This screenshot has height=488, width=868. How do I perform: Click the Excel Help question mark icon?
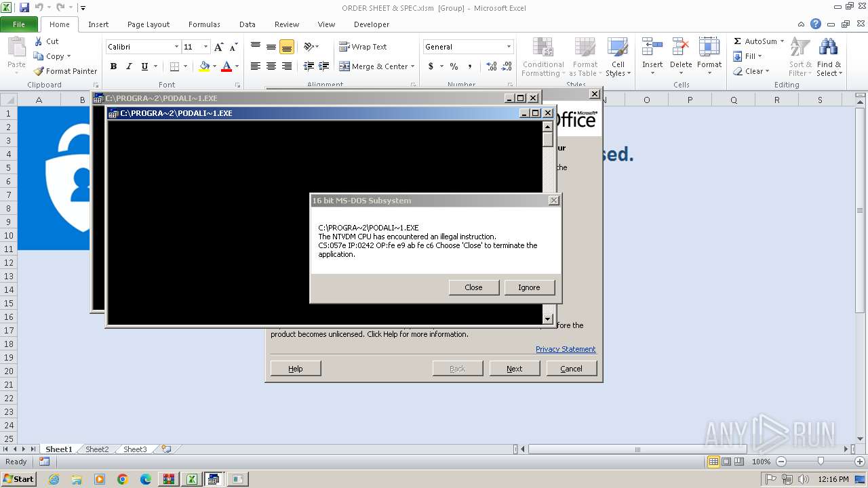point(816,24)
